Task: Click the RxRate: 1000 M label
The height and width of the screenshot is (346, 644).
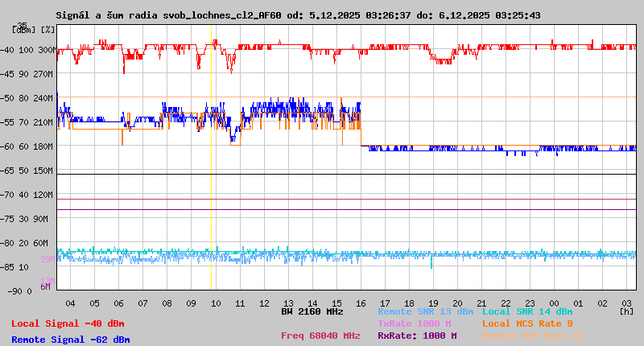Action: click(417, 336)
